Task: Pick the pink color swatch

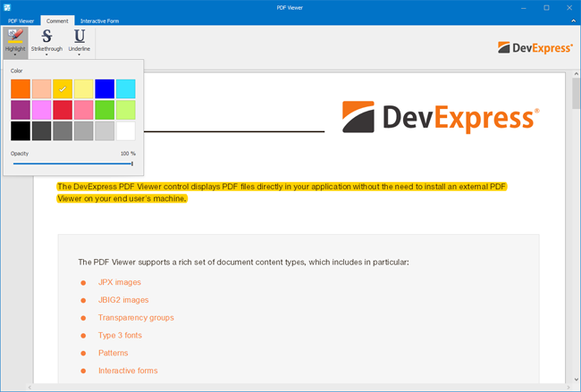Action: coord(84,110)
